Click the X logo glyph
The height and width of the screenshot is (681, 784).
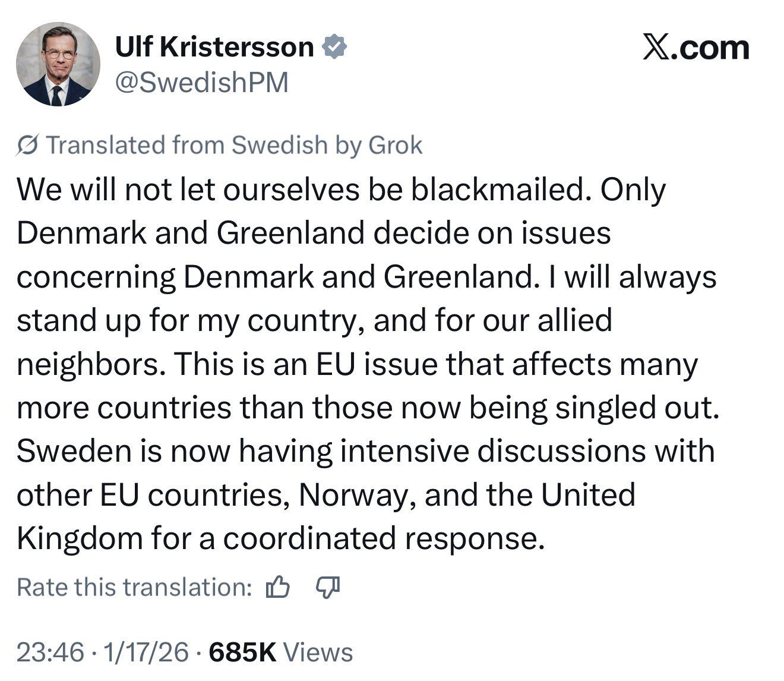[x=655, y=48]
